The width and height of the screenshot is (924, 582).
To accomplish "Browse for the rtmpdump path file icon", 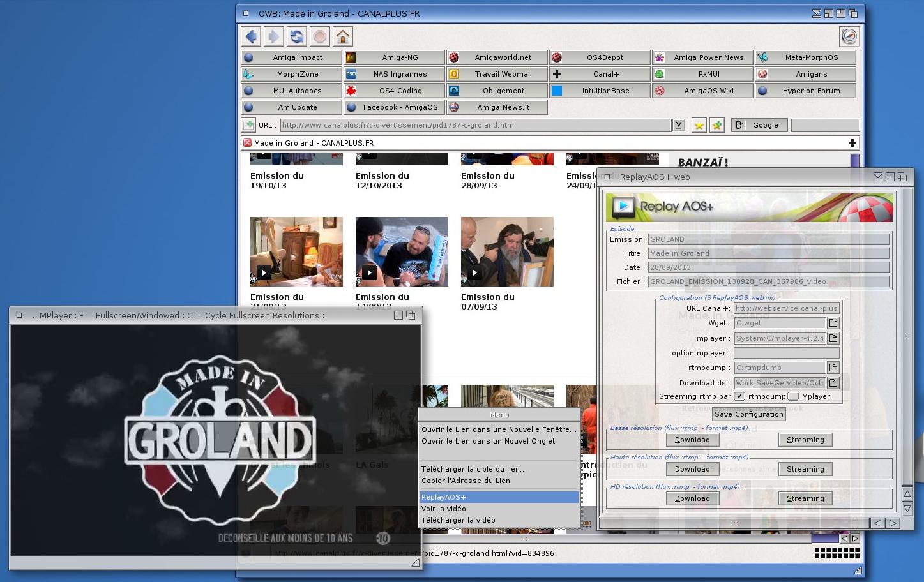I will click(x=833, y=368).
